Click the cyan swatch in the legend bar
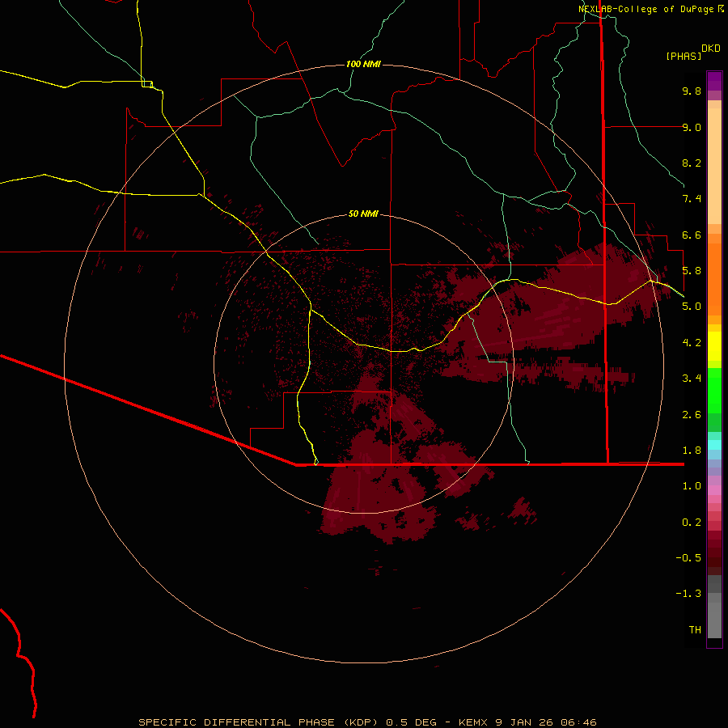 tap(714, 445)
